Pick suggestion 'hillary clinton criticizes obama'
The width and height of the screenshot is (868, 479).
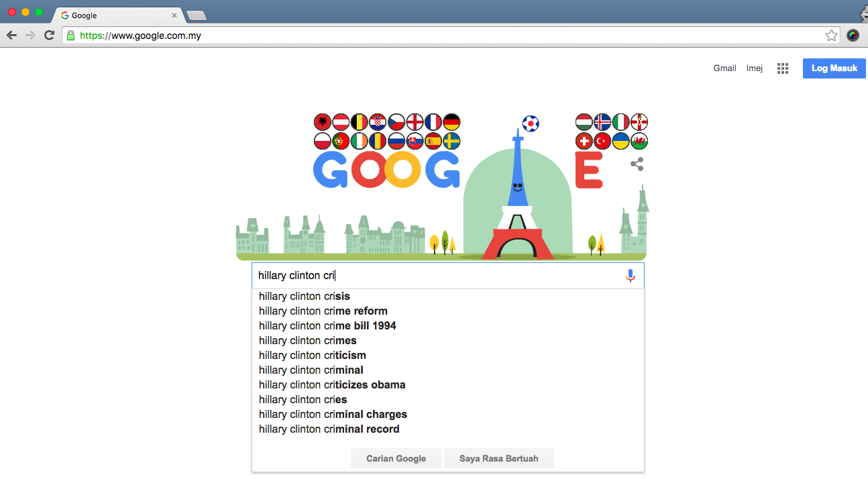pos(448,385)
